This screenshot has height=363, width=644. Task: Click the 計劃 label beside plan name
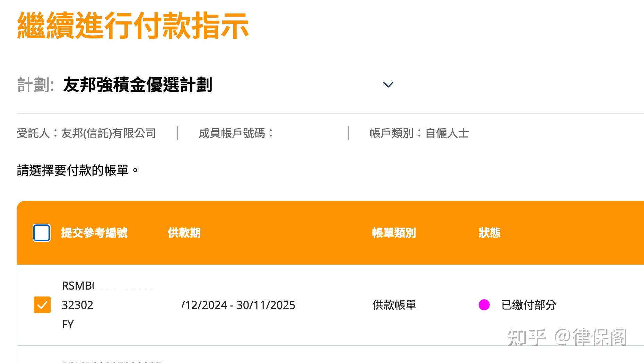[x=35, y=85]
